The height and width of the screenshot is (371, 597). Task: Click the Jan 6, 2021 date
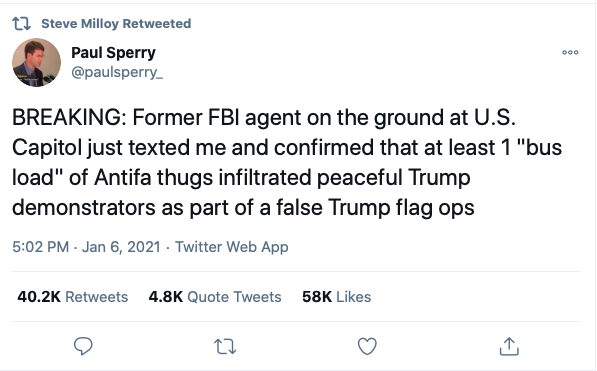pyautogui.click(x=121, y=247)
